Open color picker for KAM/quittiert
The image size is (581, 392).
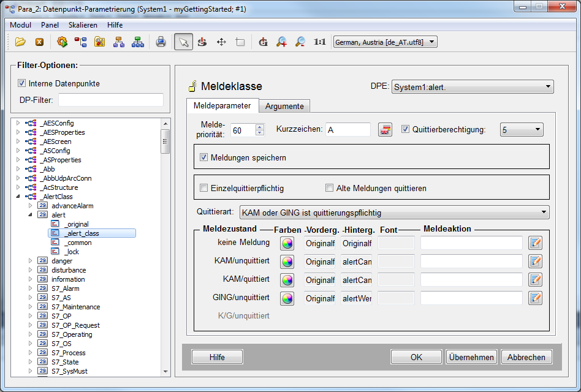(287, 280)
